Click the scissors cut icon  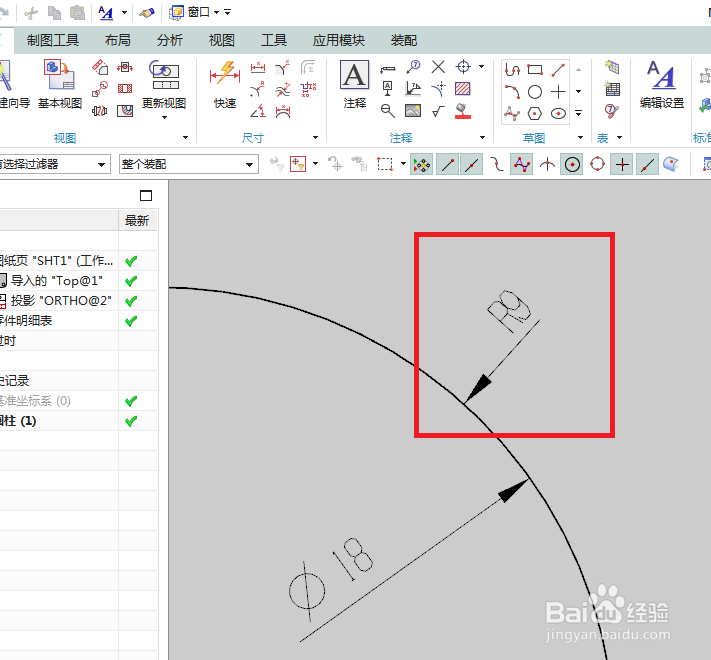31,13
